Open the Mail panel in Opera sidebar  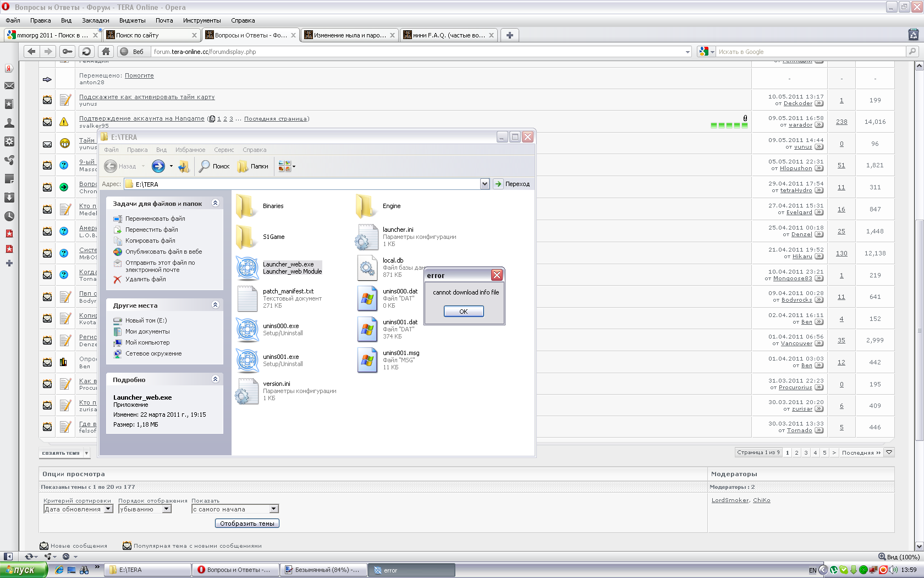pos(9,86)
